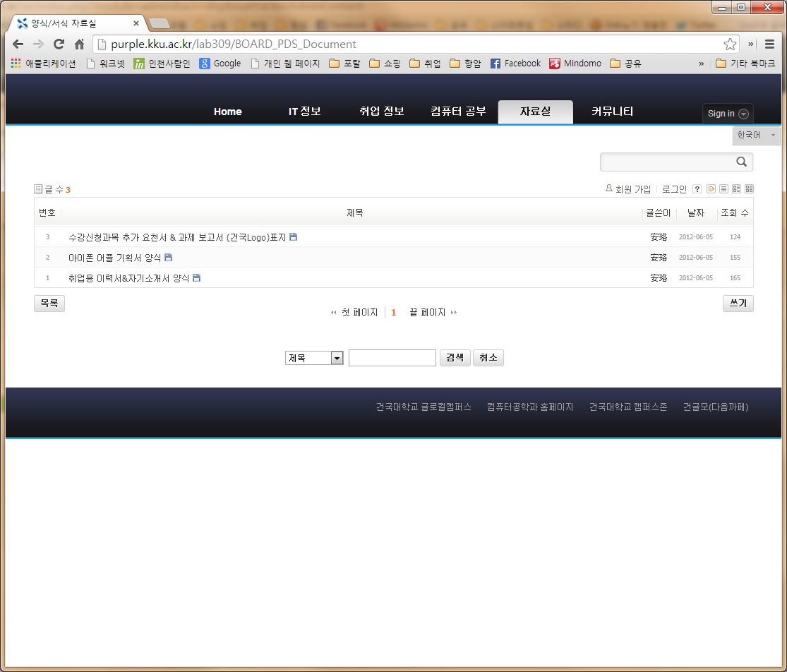Go to the IT 정보 menu tab
This screenshot has width=787, height=672.
click(304, 112)
